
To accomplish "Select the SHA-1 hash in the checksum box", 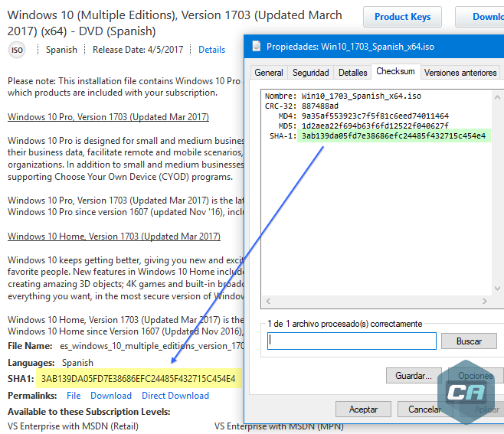I will click(x=394, y=136).
